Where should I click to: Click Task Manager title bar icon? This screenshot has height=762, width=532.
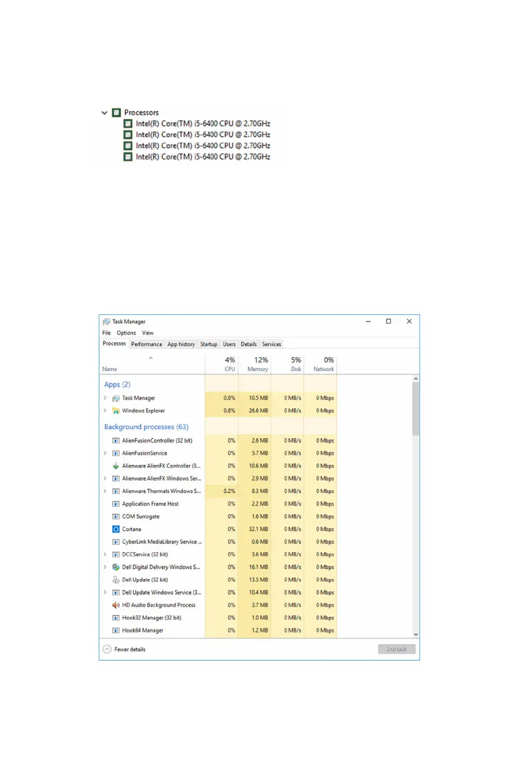point(106,322)
